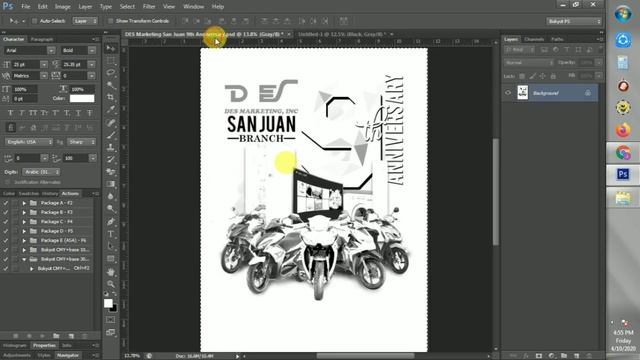Click the background color swatch in toolbox
Viewport: 640px width, 360px height.
113,308
